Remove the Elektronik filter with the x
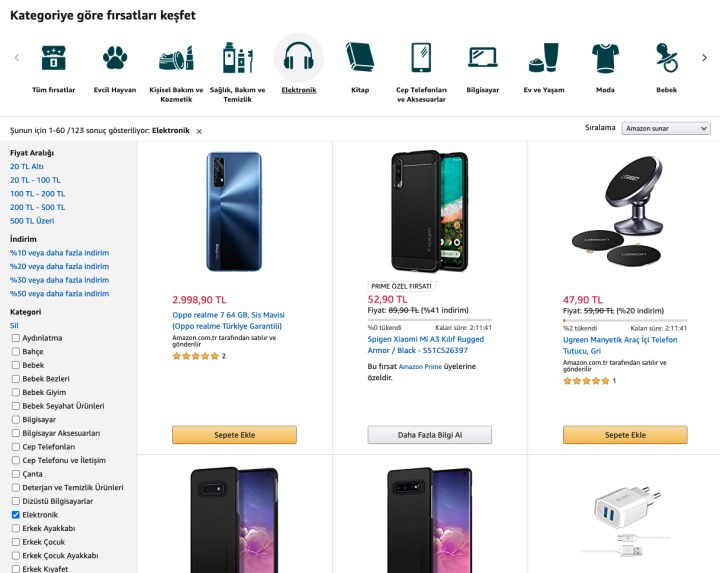 click(x=199, y=131)
